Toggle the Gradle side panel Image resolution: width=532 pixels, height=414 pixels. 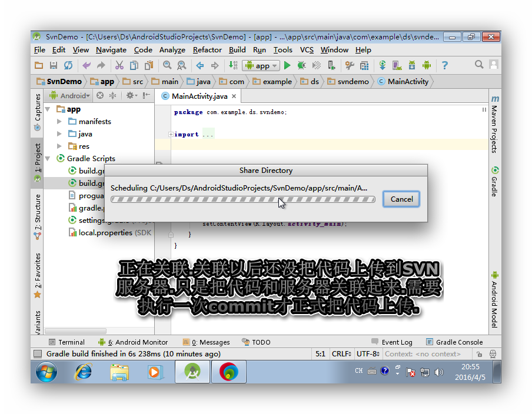[x=495, y=182]
